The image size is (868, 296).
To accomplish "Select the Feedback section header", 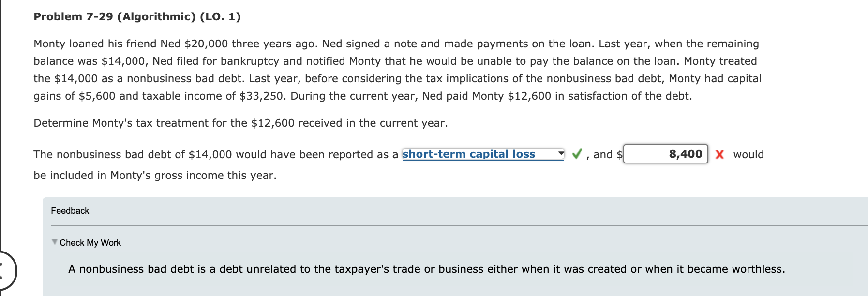I will point(70,211).
